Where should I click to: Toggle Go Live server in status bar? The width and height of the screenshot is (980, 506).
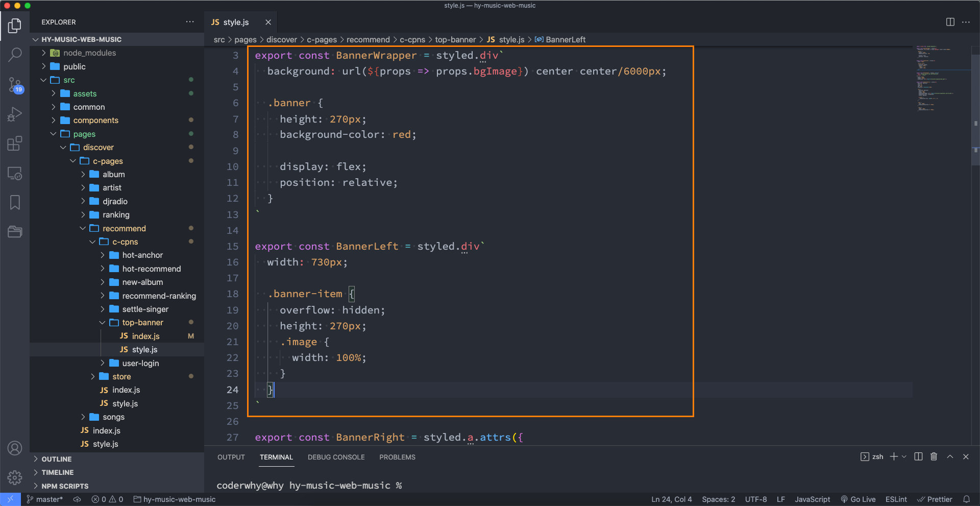[858, 499]
